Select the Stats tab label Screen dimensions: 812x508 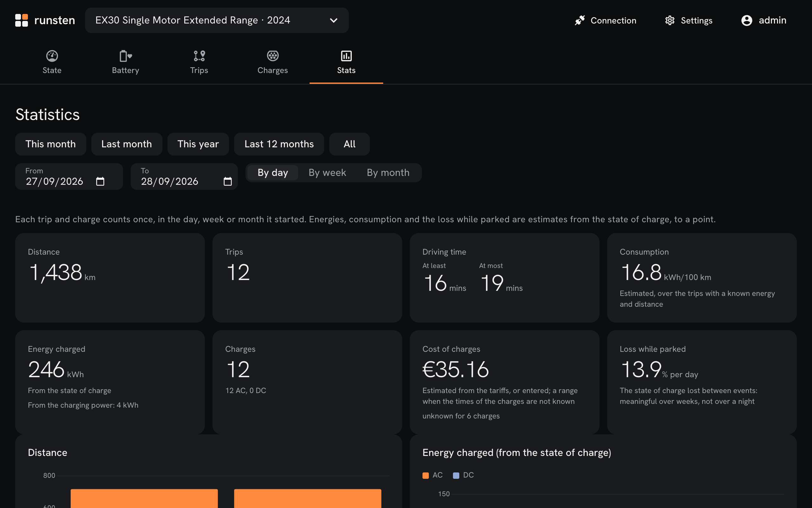pos(346,70)
